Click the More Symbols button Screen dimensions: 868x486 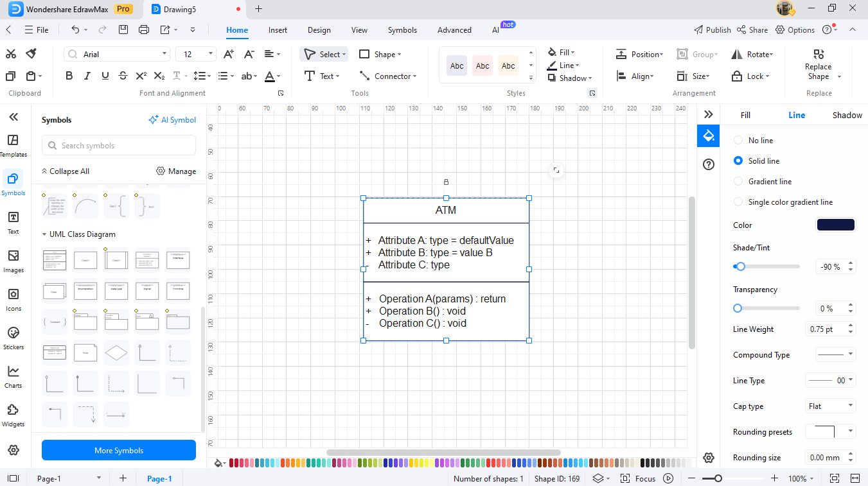pyautogui.click(x=119, y=450)
